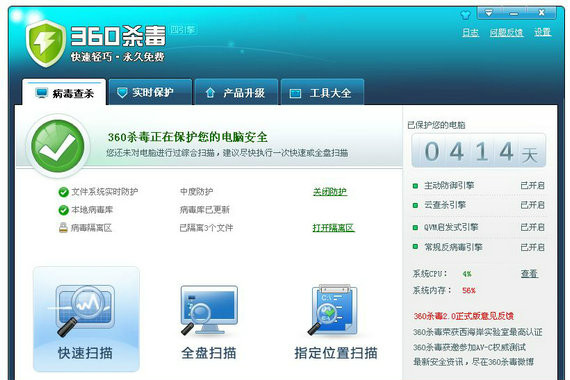Click the system CPU 4% value

click(467, 274)
